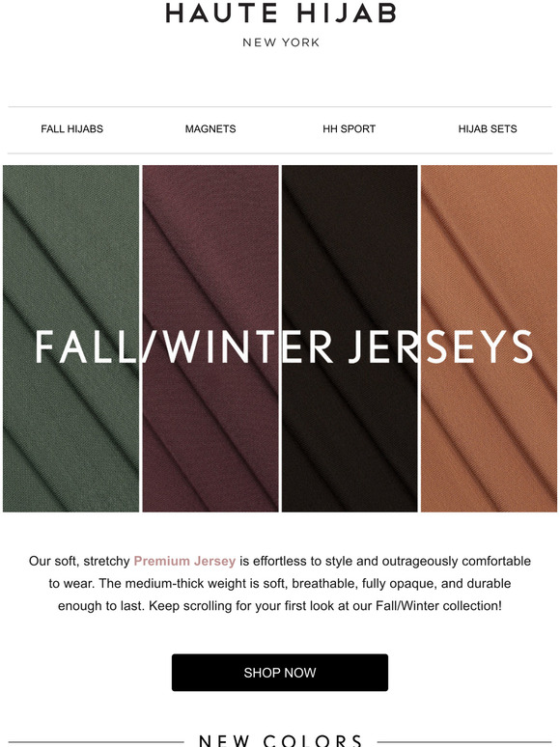Click the Haute Hijab logo header

coord(280,14)
